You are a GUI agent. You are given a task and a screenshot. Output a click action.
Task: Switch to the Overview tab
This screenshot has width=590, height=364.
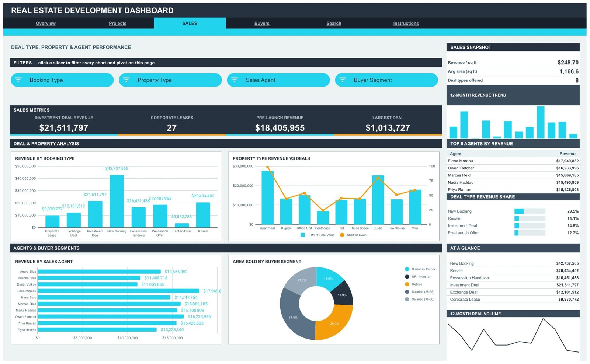46,23
